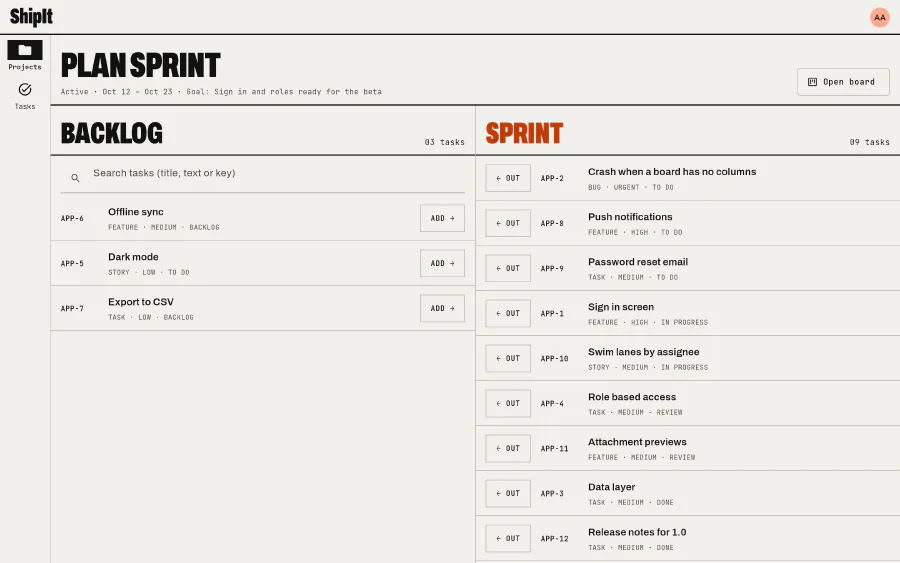Open the Dark mode task title

click(133, 257)
